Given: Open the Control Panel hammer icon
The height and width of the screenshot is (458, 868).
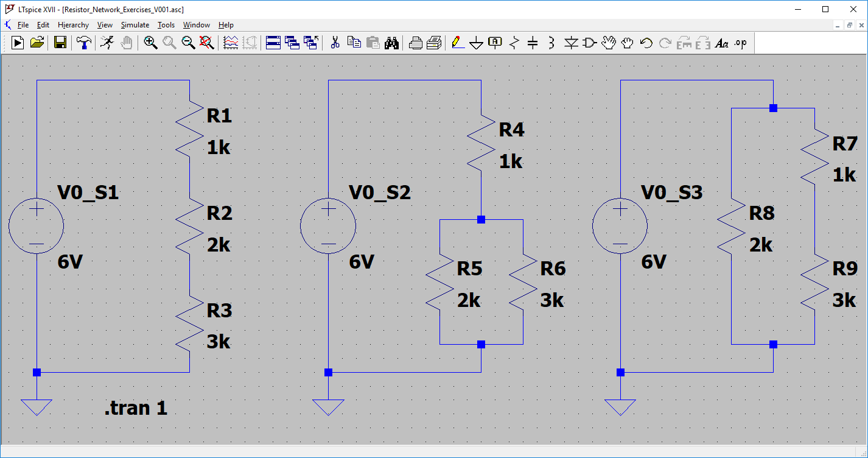Looking at the screenshot, I should (83, 43).
